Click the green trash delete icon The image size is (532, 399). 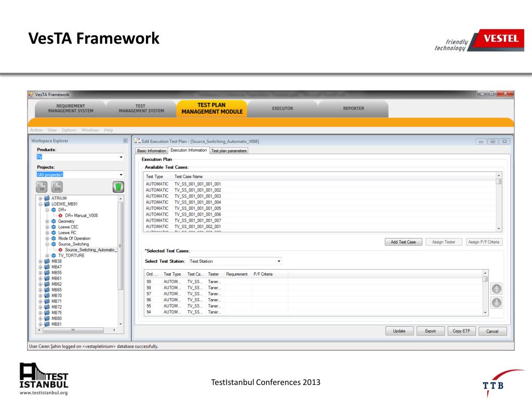click(118, 187)
